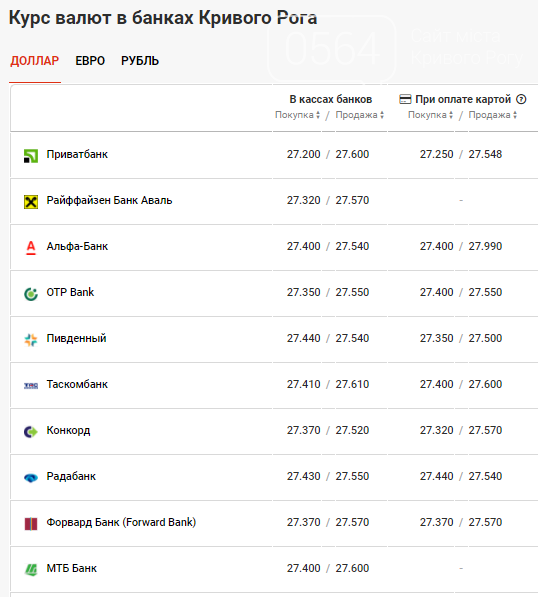This screenshot has height=597, width=538.
Task: Click the credit card icon in header
Action: 405,99
